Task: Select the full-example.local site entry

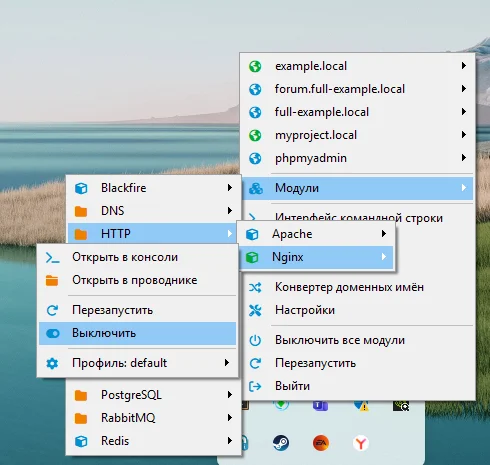Action: [x=357, y=112]
